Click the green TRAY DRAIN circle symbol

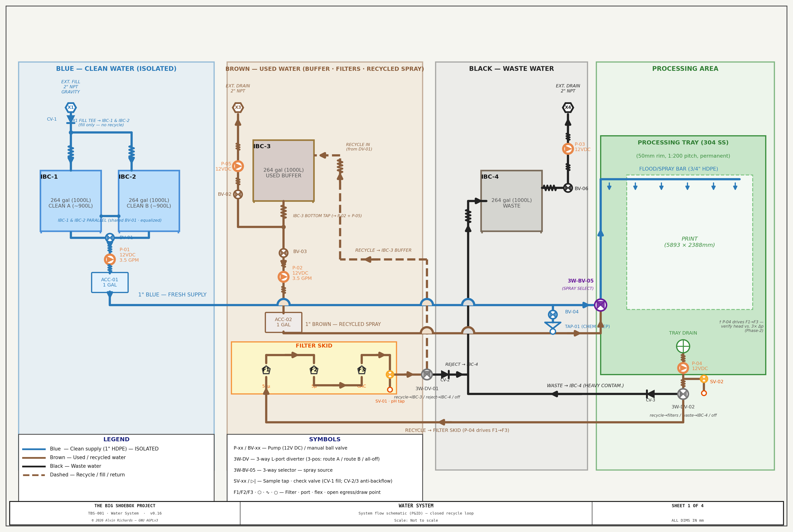pos(683,346)
